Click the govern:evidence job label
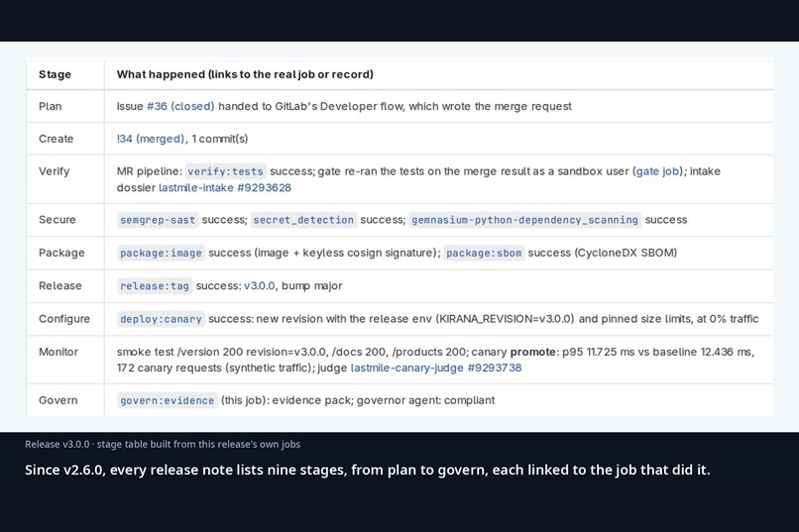 pos(168,400)
